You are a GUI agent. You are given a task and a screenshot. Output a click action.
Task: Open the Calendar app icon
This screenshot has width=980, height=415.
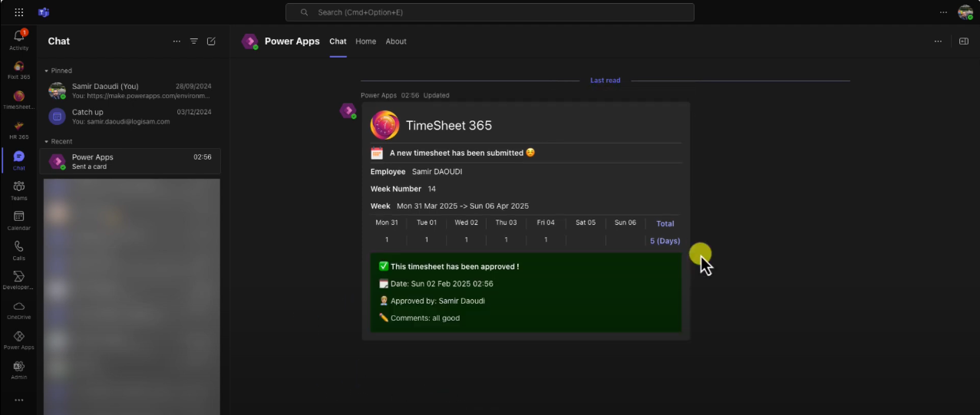18,220
